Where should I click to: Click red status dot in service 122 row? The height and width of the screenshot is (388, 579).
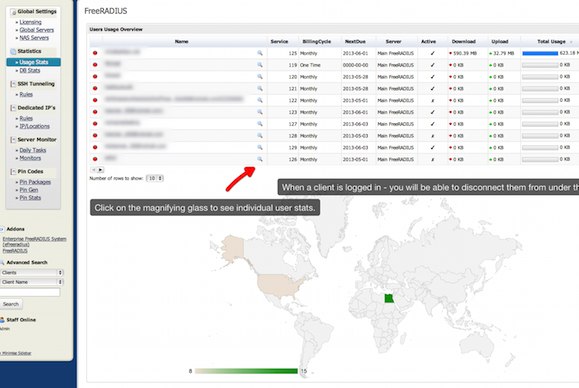pos(95,100)
